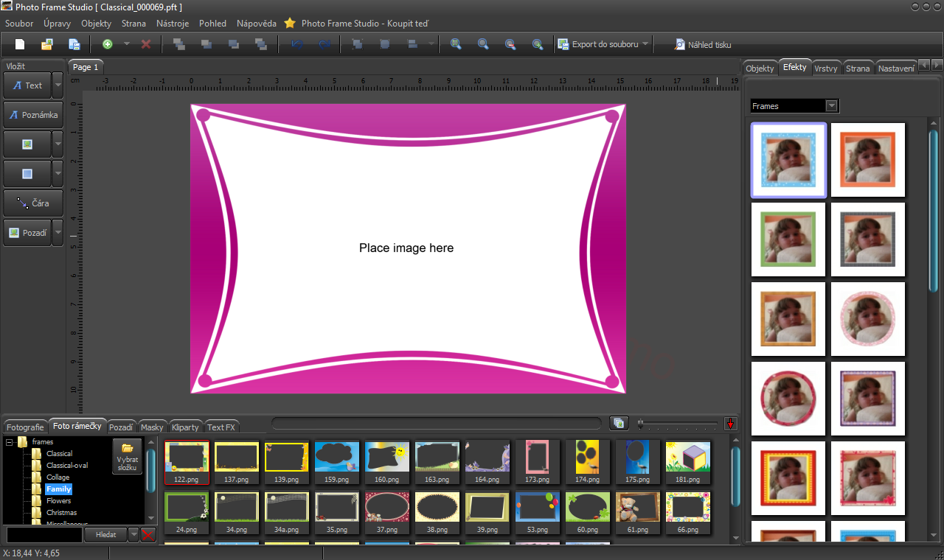Select the Classical folder

click(x=60, y=454)
